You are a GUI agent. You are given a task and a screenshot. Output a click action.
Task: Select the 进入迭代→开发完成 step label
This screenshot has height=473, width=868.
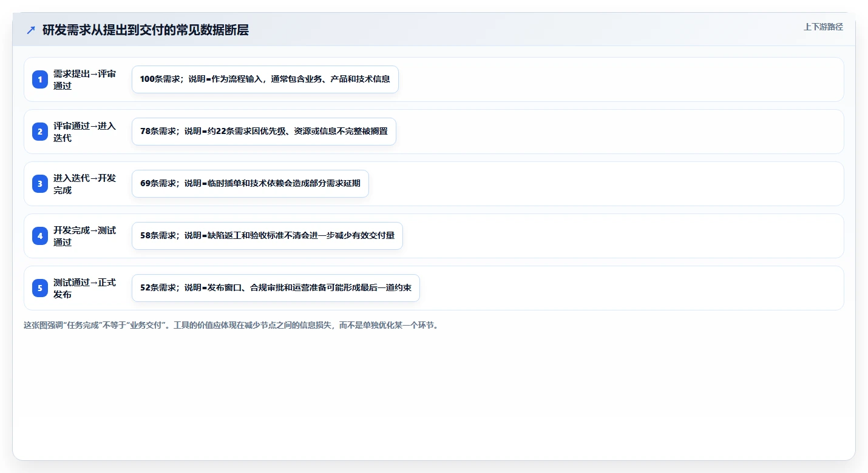(84, 184)
